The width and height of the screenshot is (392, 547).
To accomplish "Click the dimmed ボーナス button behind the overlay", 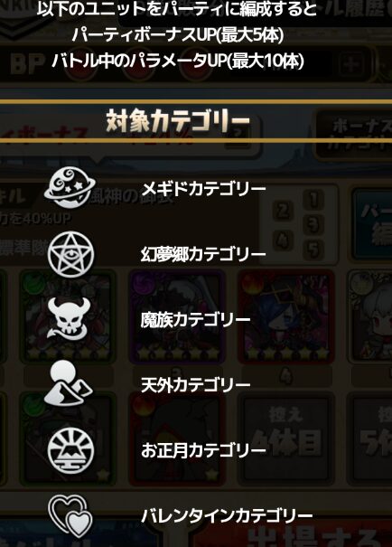I will pyautogui.click(x=355, y=135).
